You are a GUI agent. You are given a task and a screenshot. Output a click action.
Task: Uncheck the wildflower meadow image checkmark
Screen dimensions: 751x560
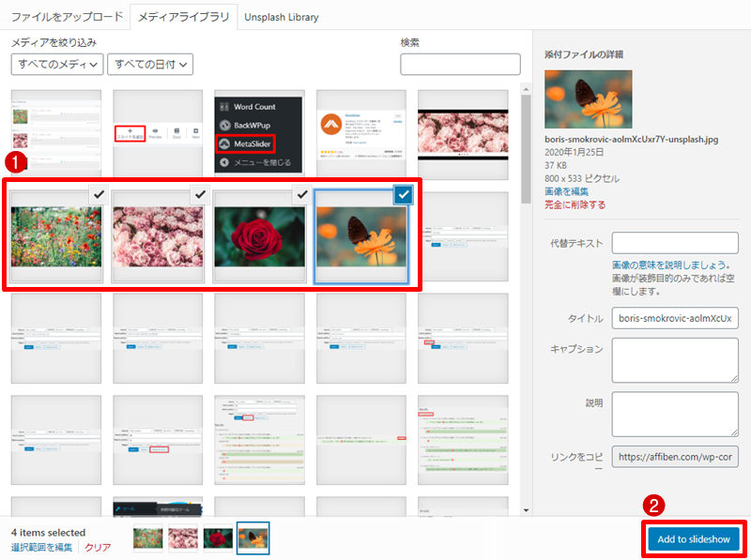tap(98, 194)
